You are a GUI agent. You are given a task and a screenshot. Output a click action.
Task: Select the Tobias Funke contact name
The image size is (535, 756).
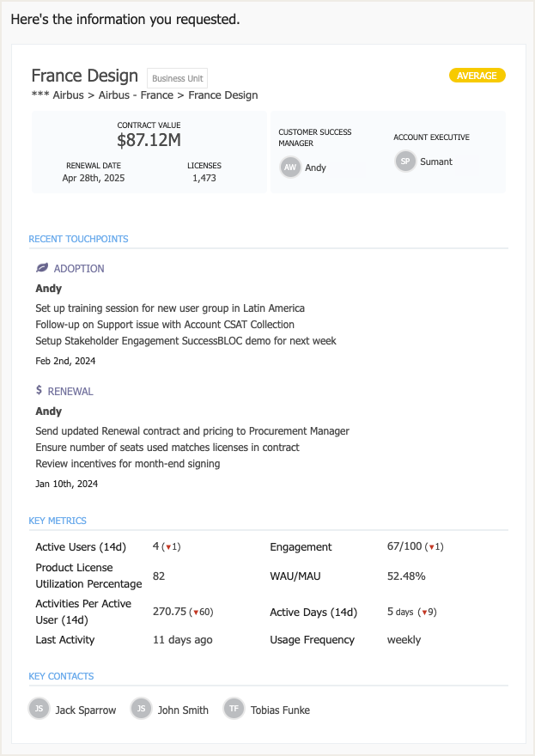coord(280,710)
